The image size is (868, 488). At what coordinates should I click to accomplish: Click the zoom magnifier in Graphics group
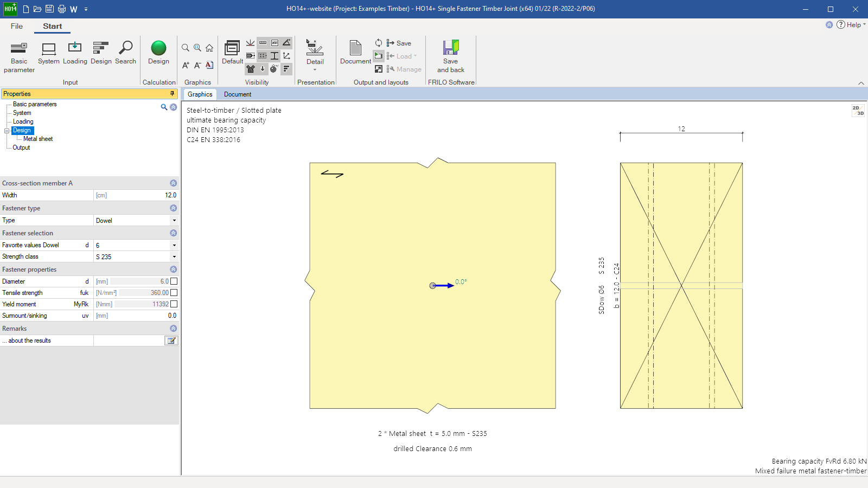coord(186,48)
